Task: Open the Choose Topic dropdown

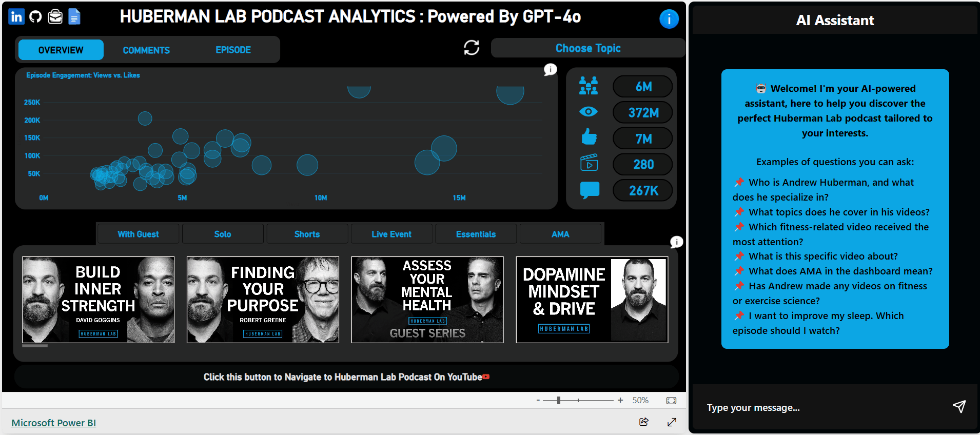Action: point(588,48)
